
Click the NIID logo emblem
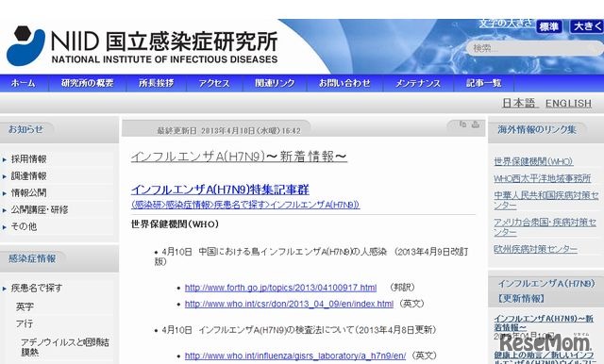click(x=25, y=46)
